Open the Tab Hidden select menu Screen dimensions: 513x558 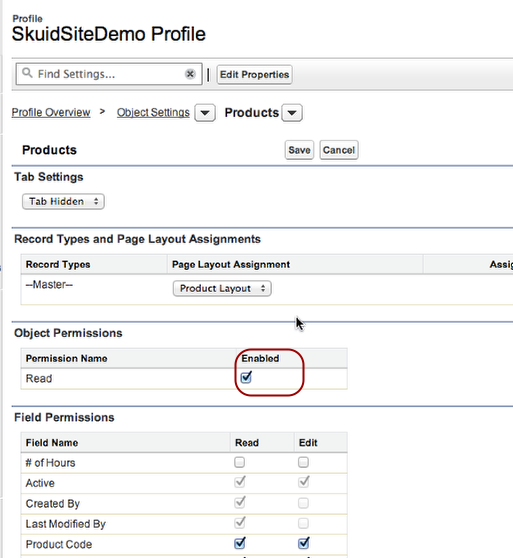[x=63, y=201]
